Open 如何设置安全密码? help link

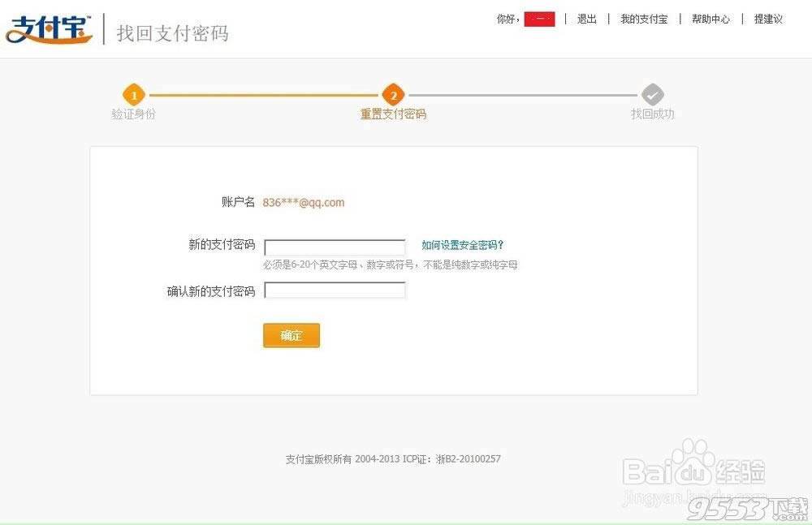[x=463, y=245]
